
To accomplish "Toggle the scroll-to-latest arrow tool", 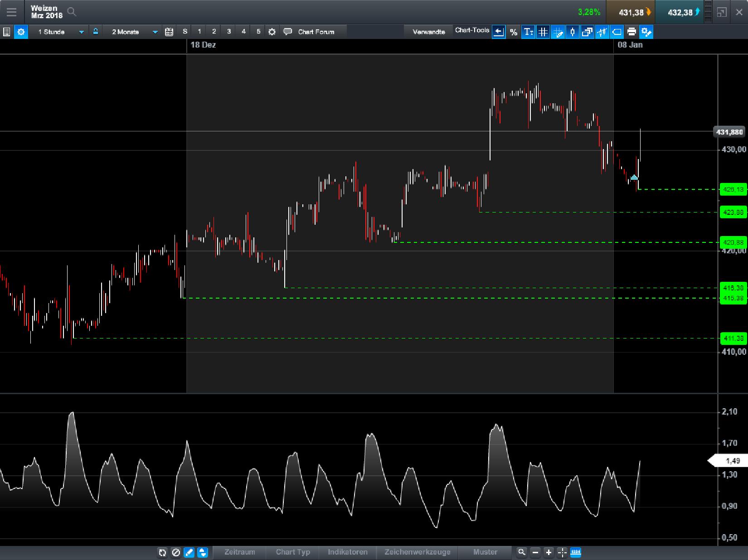I will [499, 32].
